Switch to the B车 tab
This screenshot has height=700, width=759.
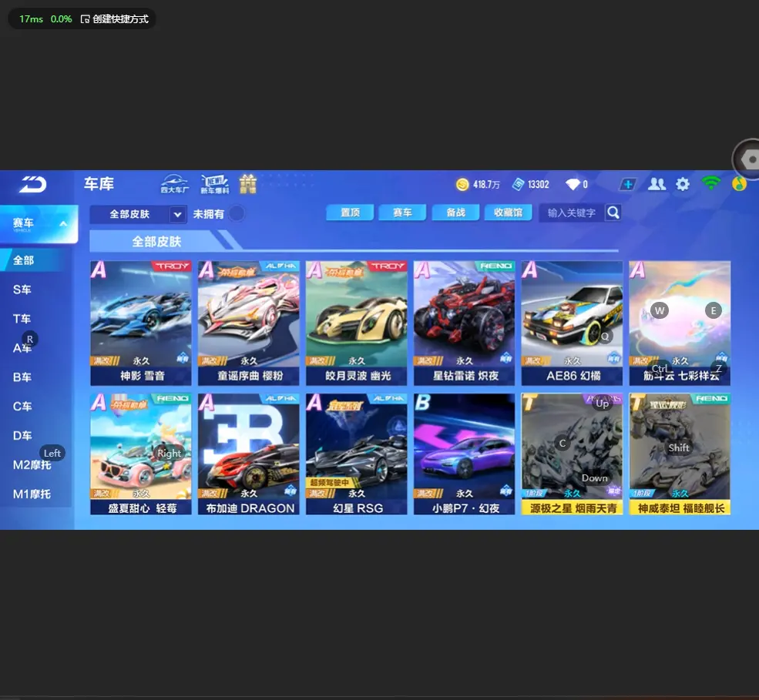tap(22, 377)
